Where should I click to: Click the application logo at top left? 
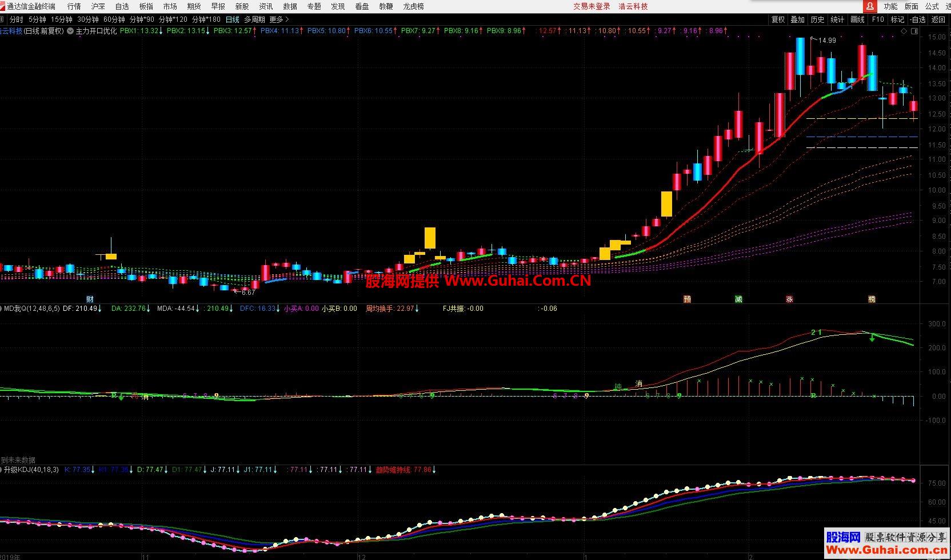(x=3, y=6)
